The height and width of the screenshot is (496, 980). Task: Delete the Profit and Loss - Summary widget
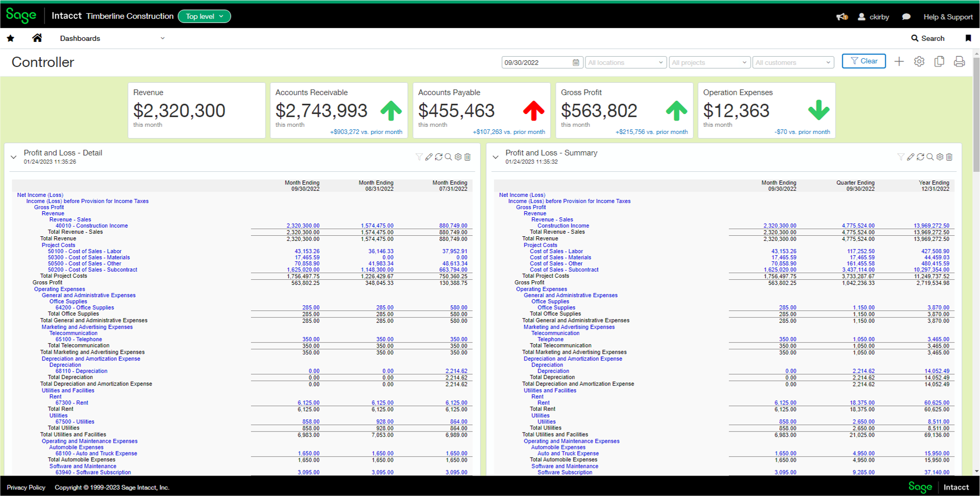(949, 157)
